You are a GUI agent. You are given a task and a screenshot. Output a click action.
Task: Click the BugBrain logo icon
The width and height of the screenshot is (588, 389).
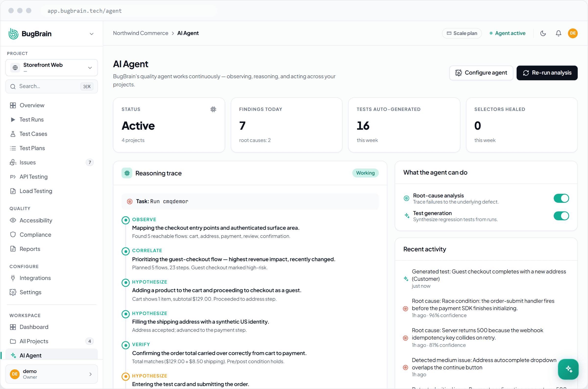pyautogui.click(x=13, y=34)
